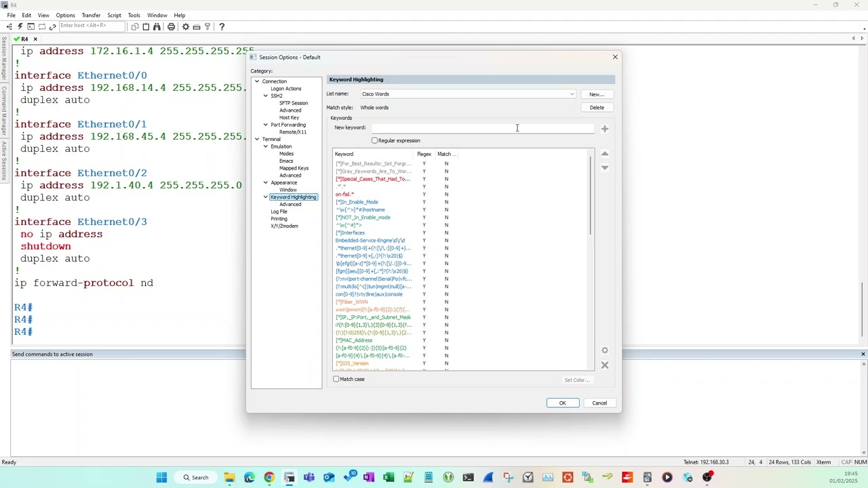Move keyword up with arrow icon

pyautogui.click(x=605, y=154)
